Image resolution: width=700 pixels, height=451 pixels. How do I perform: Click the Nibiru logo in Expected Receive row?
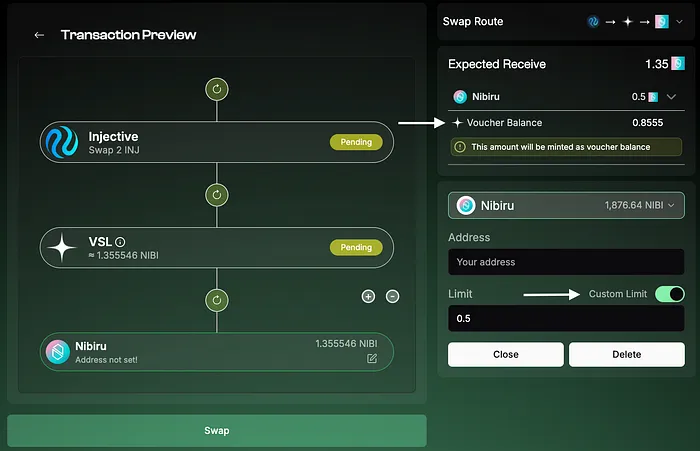coord(460,96)
